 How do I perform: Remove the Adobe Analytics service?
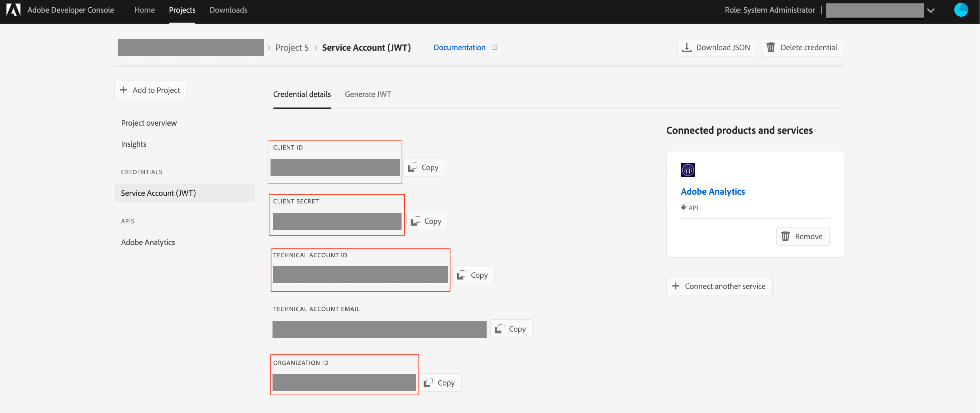(803, 236)
